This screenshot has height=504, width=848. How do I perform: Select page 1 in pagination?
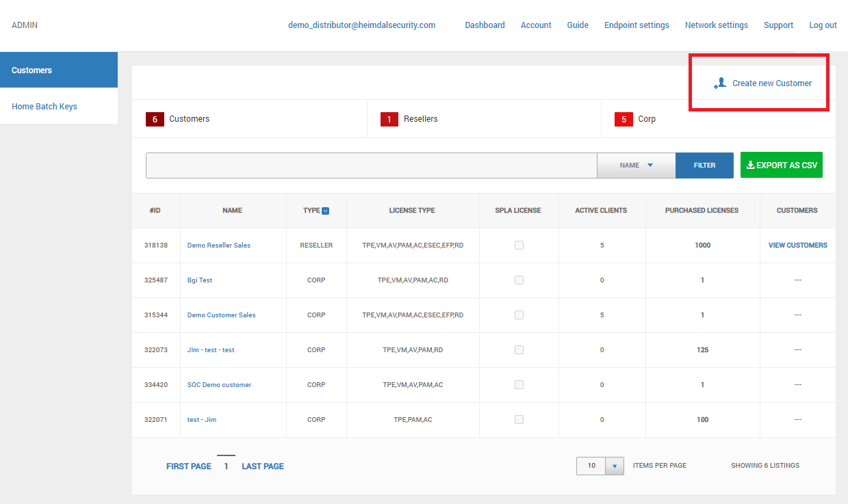coord(226,466)
